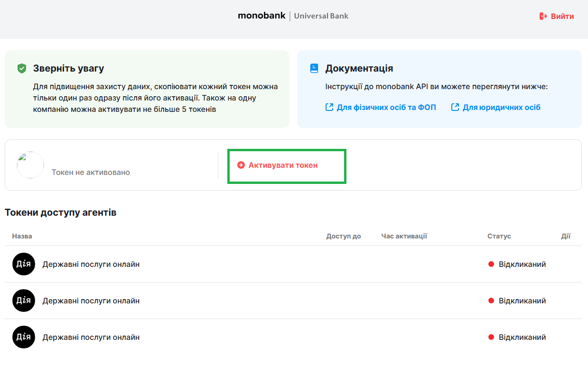
Task: Click the blue book icon beside Документація
Action: [x=314, y=68]
